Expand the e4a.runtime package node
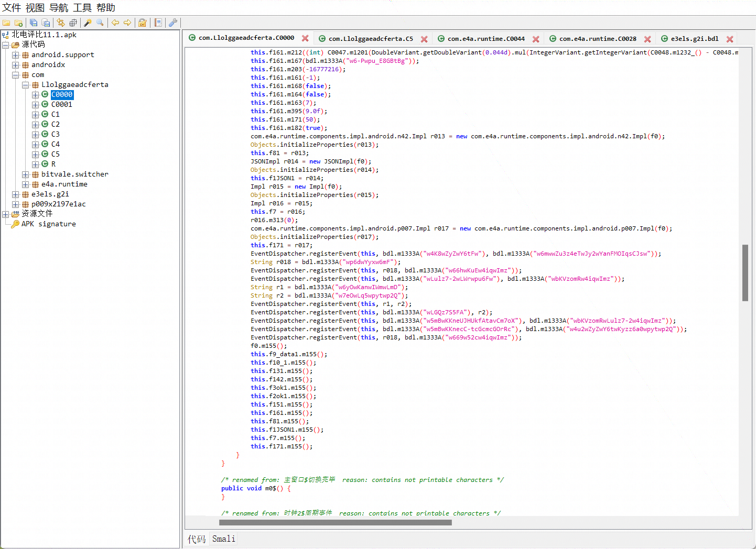756x549 pixels. pyautogui.click(x=25, y=184)
